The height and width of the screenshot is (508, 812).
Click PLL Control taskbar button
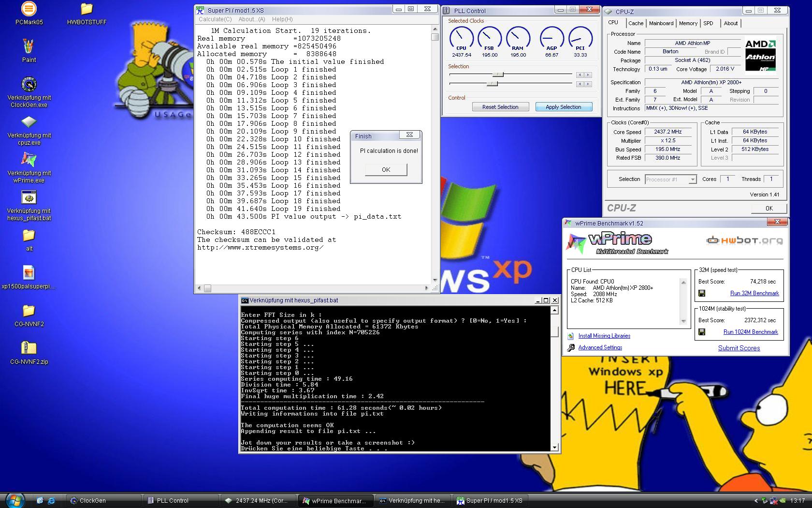coord(181,501)
